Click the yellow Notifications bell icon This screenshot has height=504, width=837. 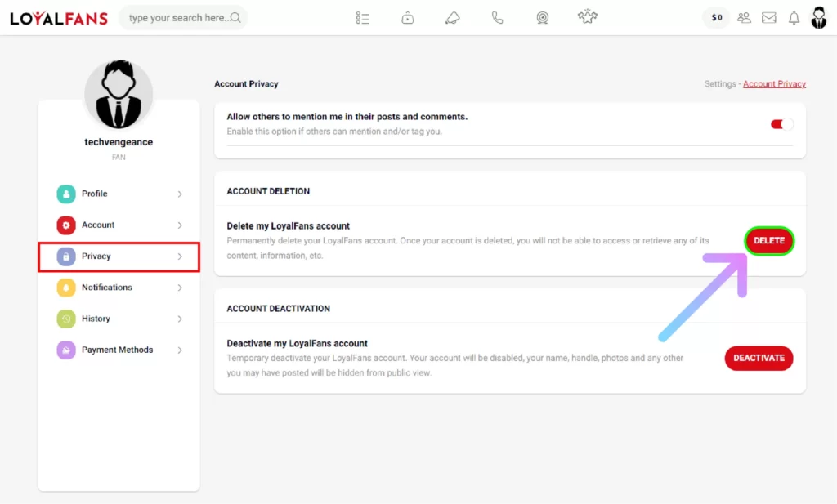[x=66, y=288]
